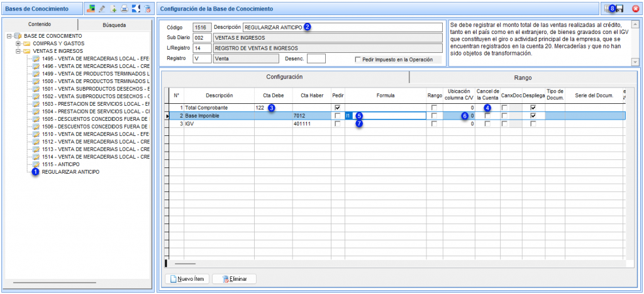
Task: Switch to the Contenido tab
Action: pyautogui.click(x=40, y=25)
